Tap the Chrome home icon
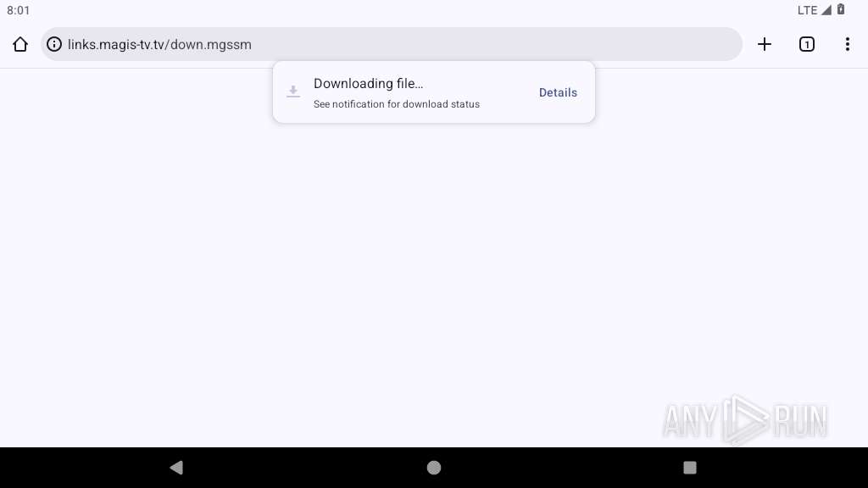The image size is (868, 488). coord(20,44)
